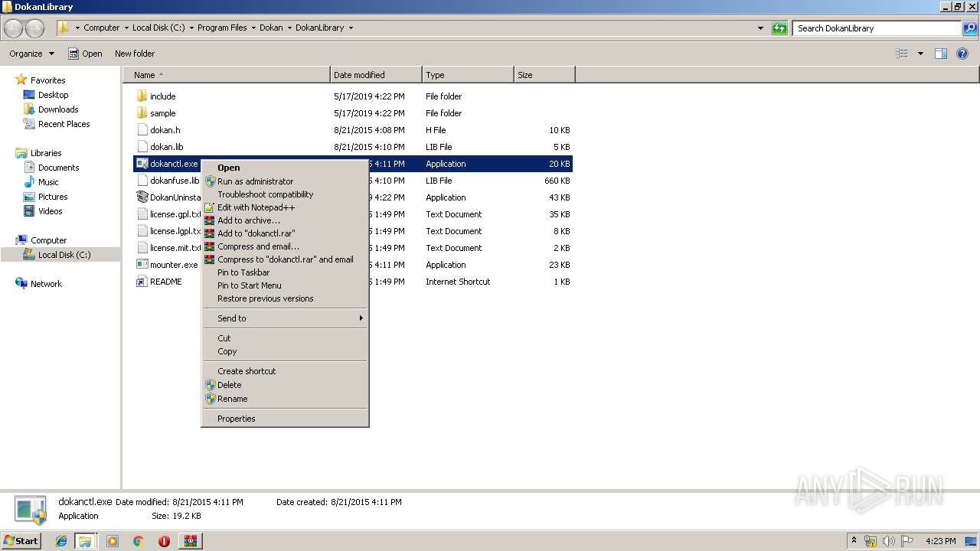Click the volume speaker tray icon
Viewport: 980px width, 551px height.
click(889, 541)
